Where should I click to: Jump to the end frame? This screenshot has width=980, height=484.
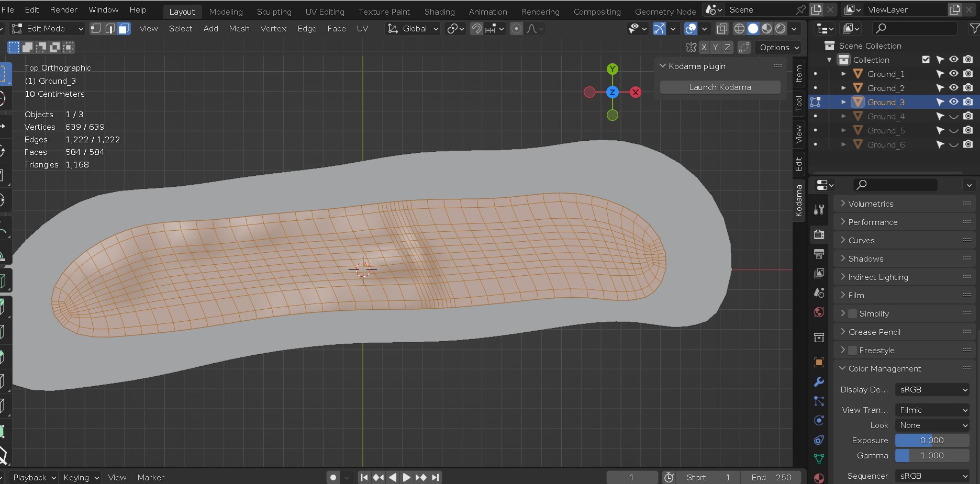click(436, 477)
